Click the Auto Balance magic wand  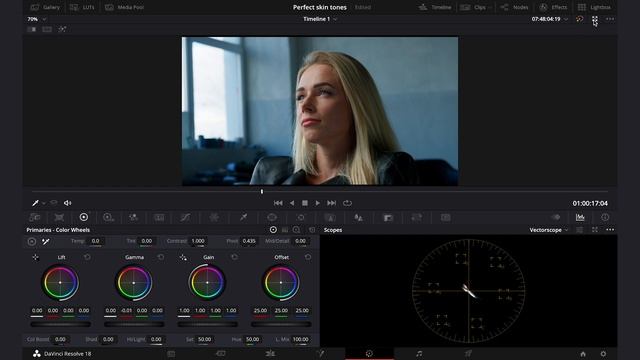point(46,242)
